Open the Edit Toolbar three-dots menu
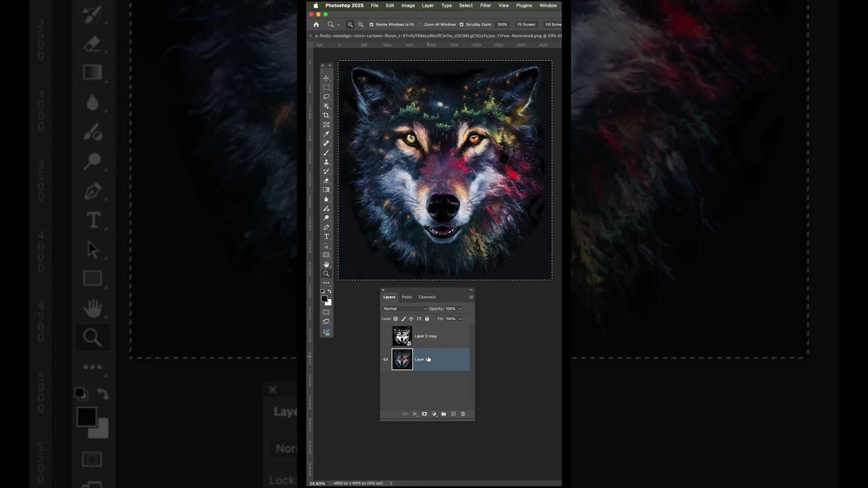 point(326,283)
